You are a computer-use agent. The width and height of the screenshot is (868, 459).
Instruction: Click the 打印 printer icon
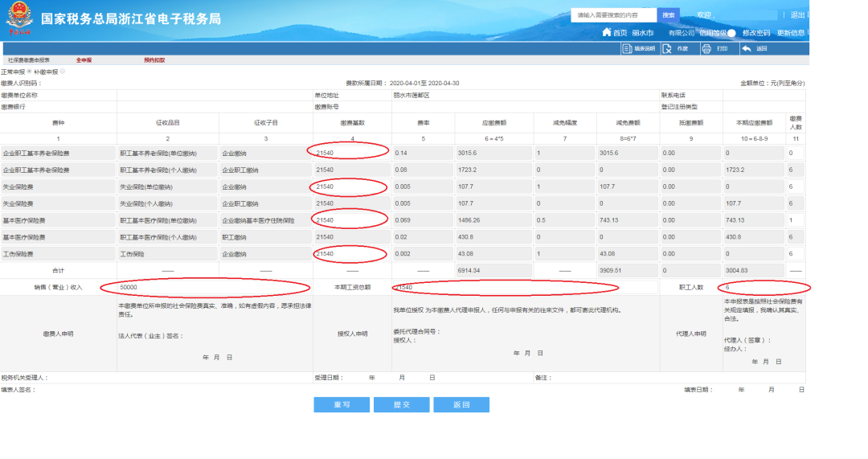[x=706, y=49]
